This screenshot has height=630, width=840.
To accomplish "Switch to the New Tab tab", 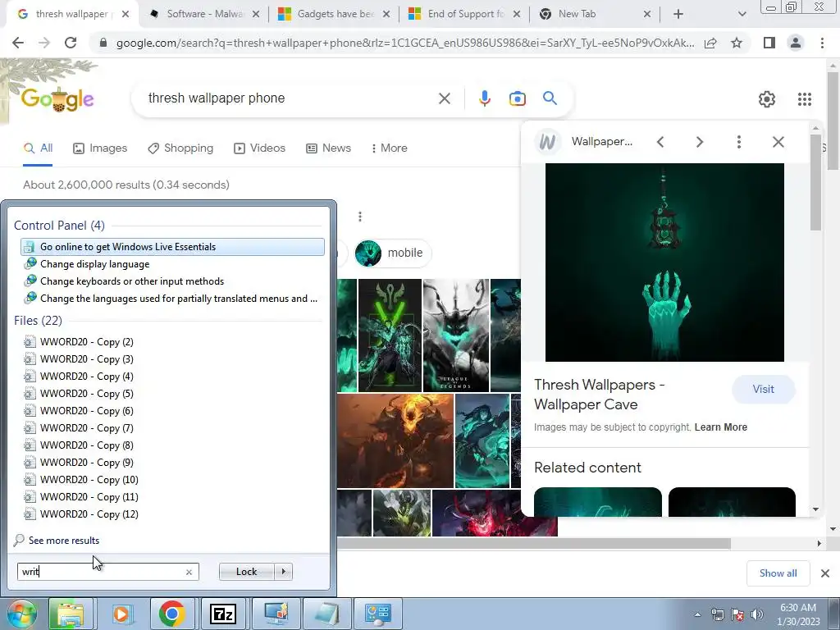I will point(596,14).
